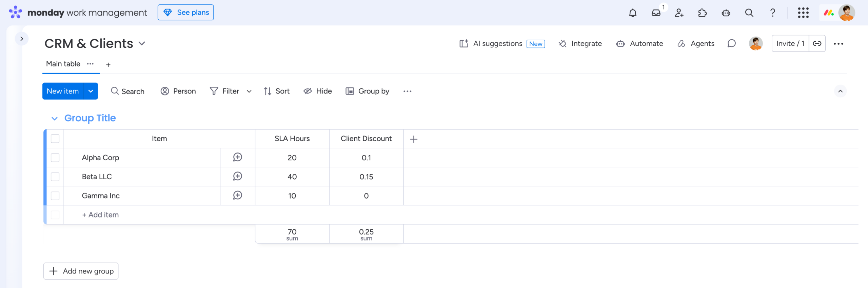This screenshot has height=288, width=868.
Task: Click the New item button
Action: [x=63, y=91]
